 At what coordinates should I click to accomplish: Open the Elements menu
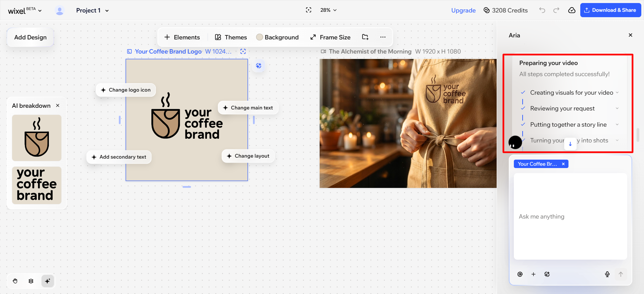[182, 37]
